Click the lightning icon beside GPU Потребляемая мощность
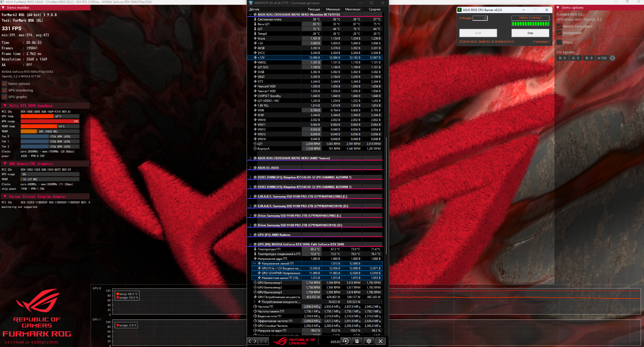Screen dimensions: 644x347 (x=255, y=297)
